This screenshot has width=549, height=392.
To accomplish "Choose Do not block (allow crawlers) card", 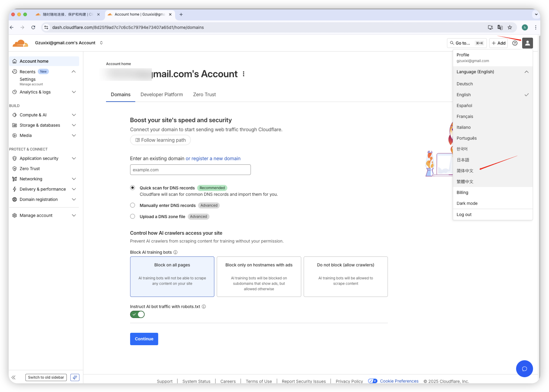I will pos(345,276).
